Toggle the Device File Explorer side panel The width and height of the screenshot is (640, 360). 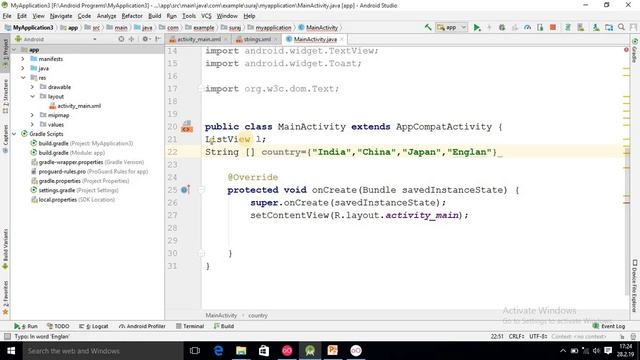[x=635, y=285]
